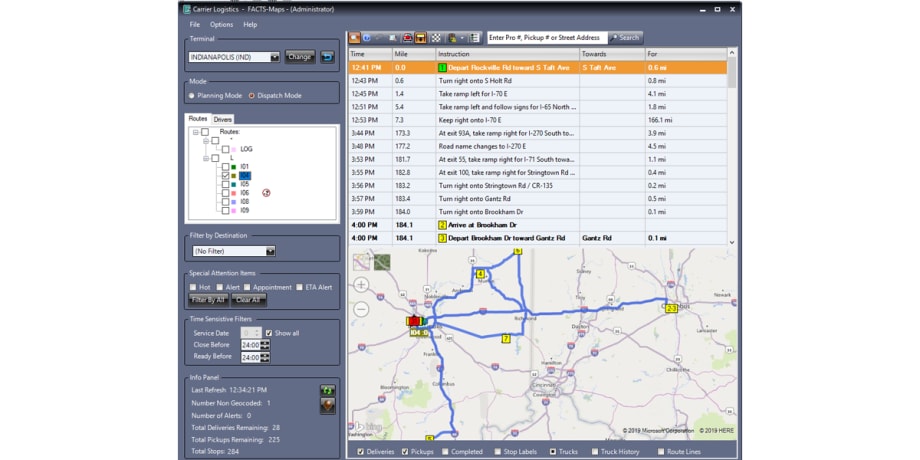
Task: Select the I04 route tree item
Action: click(x=245, y=175)
